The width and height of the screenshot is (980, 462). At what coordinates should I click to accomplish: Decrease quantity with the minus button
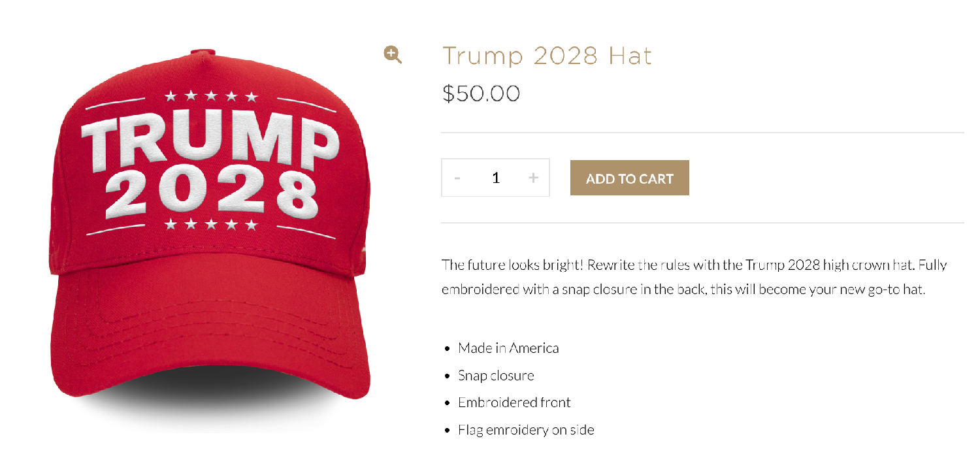457,178
